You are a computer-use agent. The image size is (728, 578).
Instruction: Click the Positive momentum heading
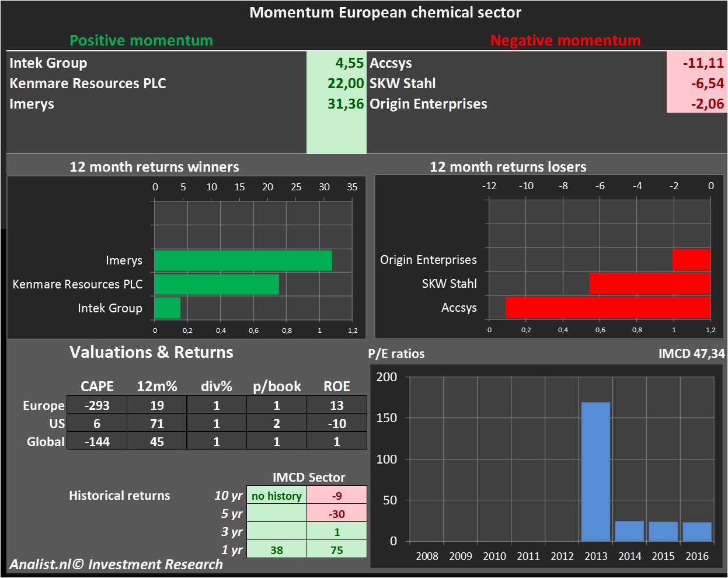pos(141,40)
